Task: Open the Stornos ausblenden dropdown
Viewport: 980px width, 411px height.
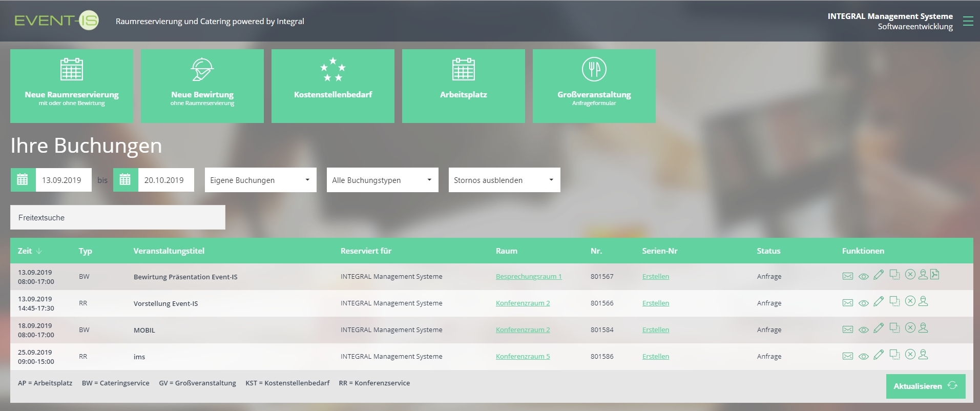Action: [x=505, y=180]
